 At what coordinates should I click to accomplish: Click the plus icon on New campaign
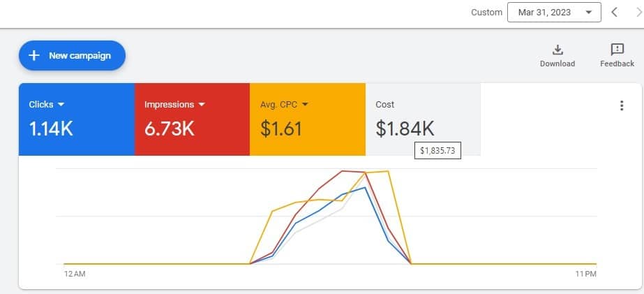33,56
